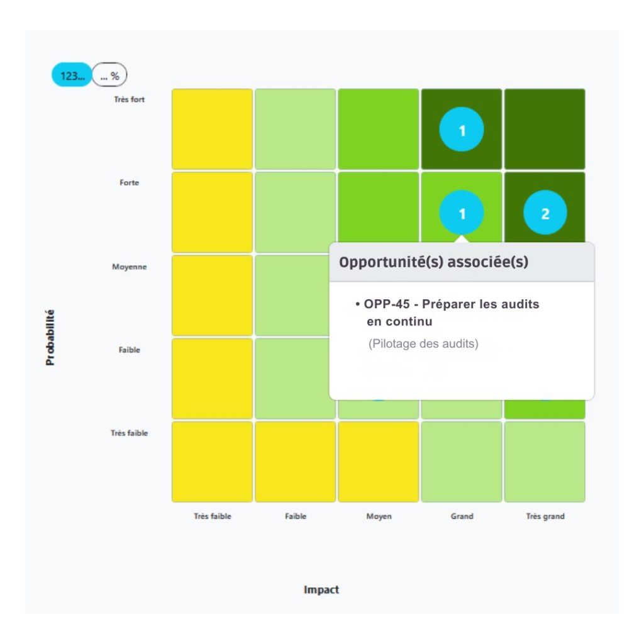Click the Pilotage des audits subtitle

point(423,343)
